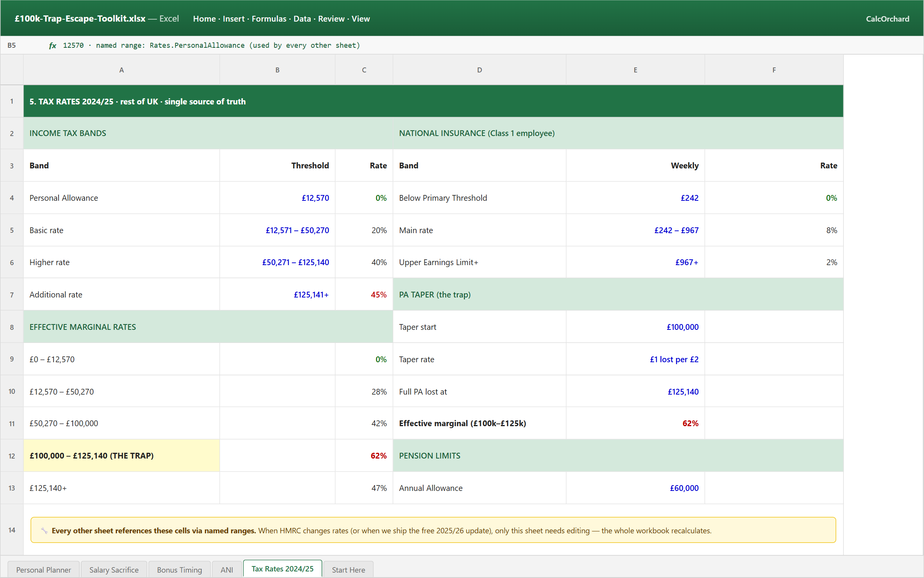Click the Higher rate 40% cell

(364, 262)
